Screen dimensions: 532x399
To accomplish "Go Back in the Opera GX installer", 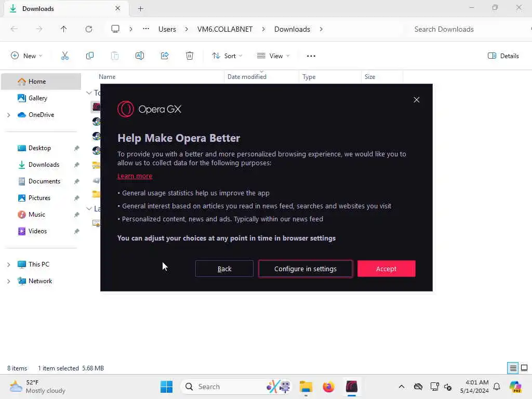I will (224, 269).
